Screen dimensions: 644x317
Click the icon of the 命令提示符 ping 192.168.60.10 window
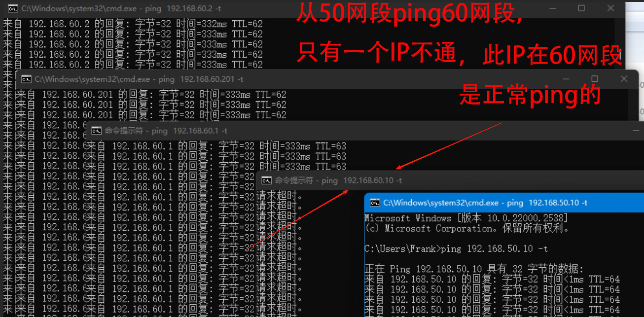point(267,180)
